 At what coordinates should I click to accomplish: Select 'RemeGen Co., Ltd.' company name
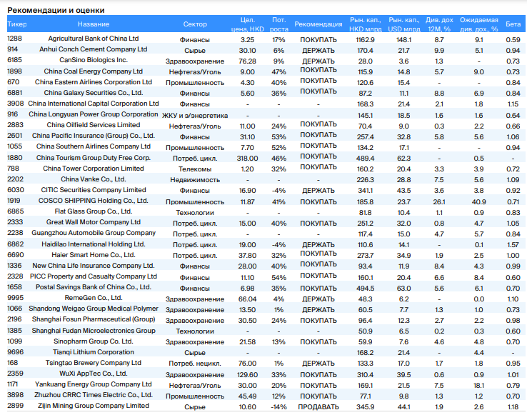[94, 299]
